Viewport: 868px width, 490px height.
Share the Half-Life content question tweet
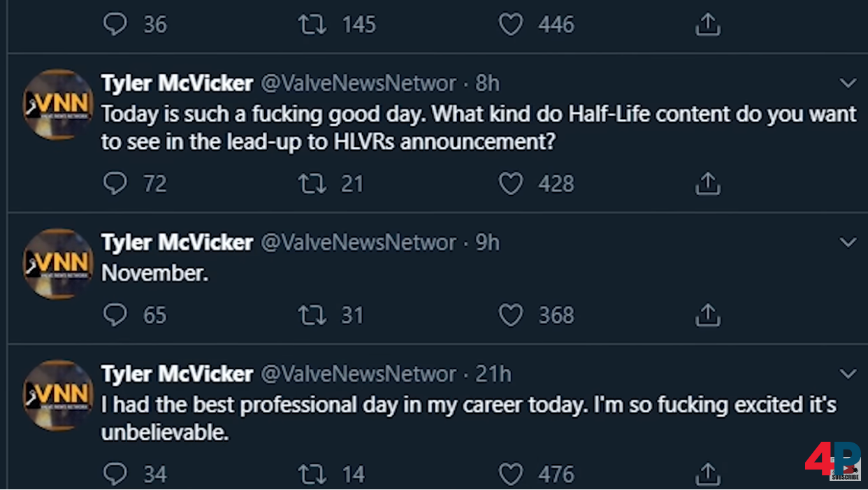pos(707,184)
